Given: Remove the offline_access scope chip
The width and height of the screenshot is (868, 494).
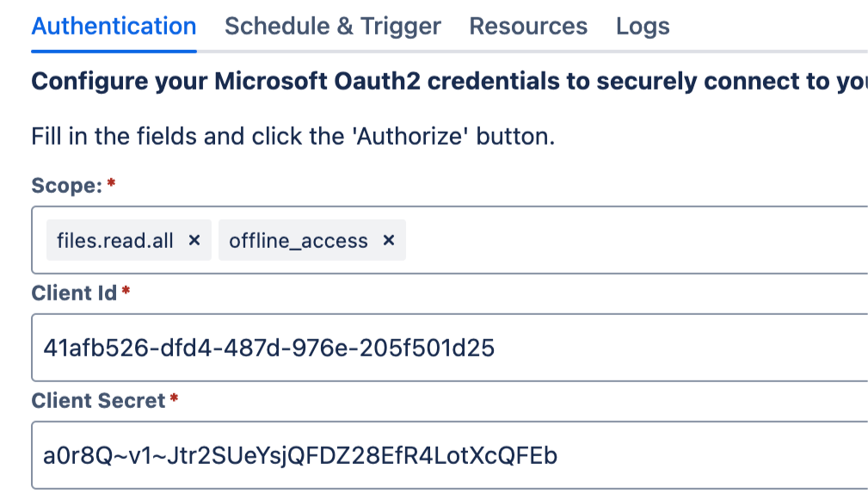Looking at the screenshot, I should [389, 241].
